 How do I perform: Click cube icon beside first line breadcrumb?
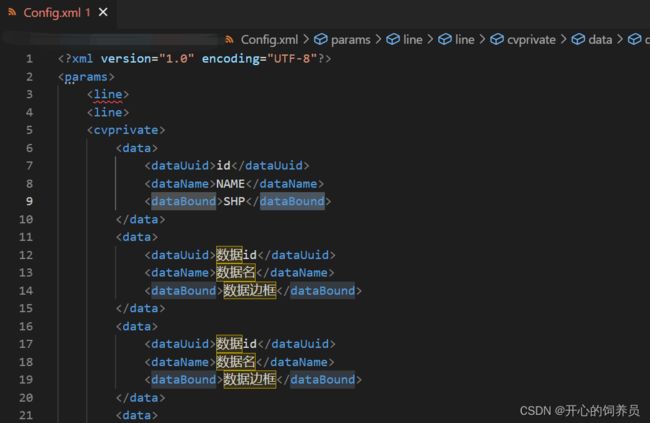click(x=393, y=39)
